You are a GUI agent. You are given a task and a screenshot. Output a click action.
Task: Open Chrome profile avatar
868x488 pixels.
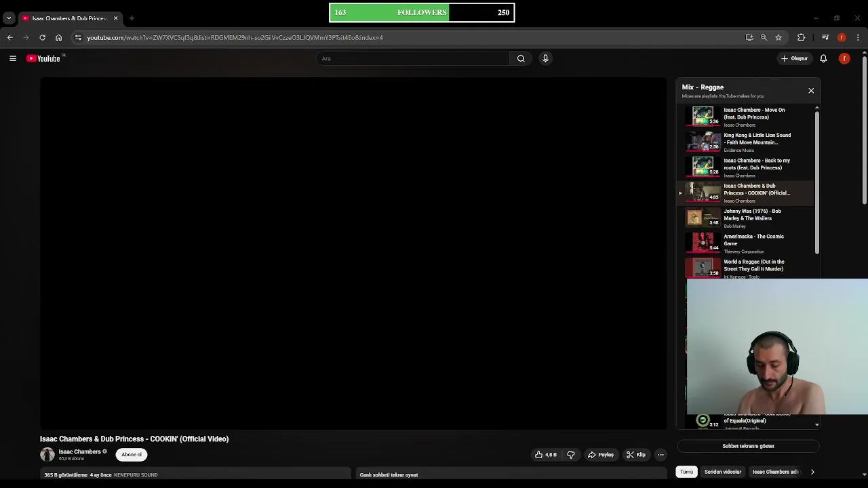pyautogui.click(x=842, y=37)
